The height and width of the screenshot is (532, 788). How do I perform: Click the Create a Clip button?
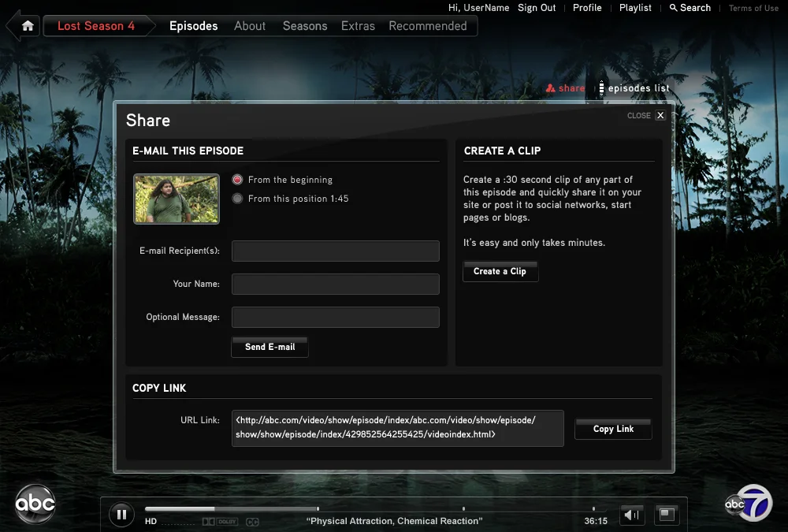click(x=500, y=272)
